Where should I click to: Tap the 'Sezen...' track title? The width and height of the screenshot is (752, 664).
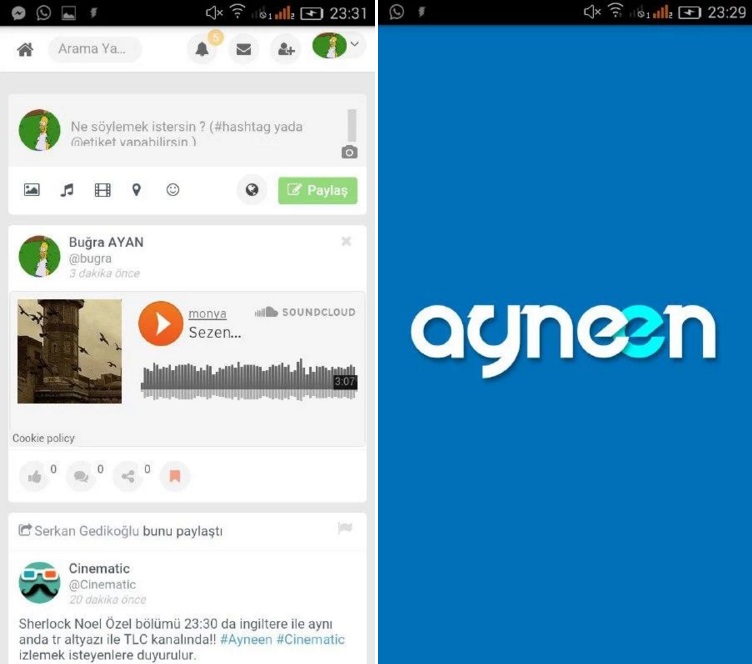pyautogui.click(x=215, y=332)
